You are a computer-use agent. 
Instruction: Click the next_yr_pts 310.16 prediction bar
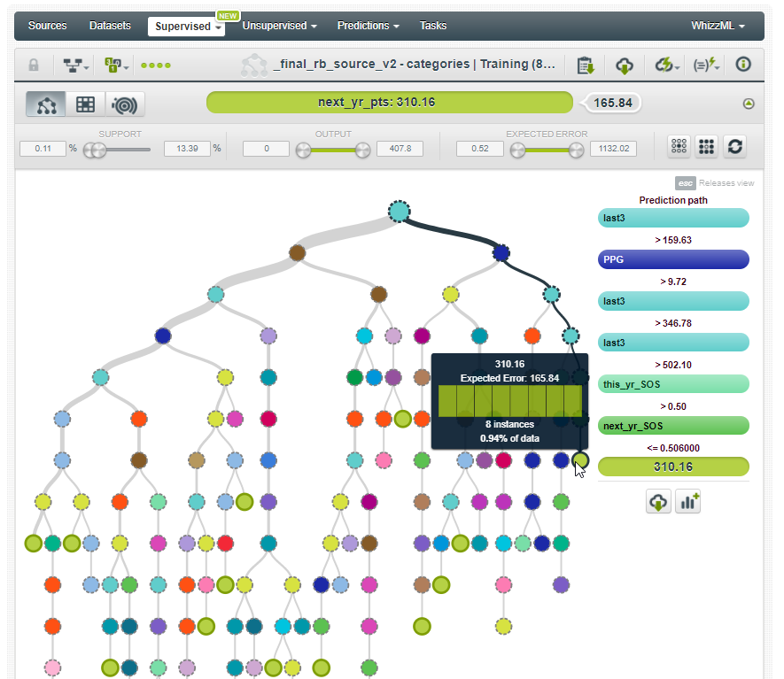pyautogui.click(x=390, y=103)
